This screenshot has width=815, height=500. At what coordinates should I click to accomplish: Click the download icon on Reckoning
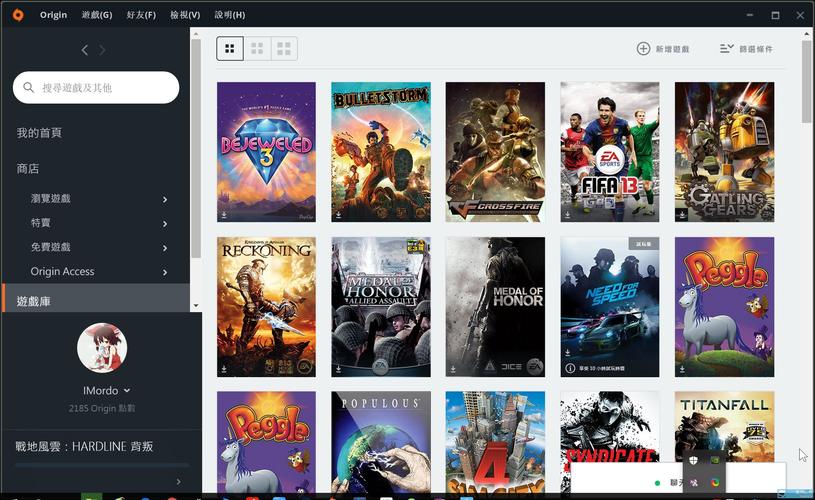[224, 369]
